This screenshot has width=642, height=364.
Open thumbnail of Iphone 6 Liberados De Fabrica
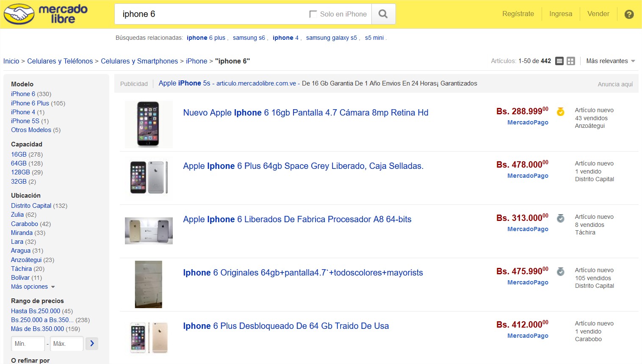click(x=149, y=231)
